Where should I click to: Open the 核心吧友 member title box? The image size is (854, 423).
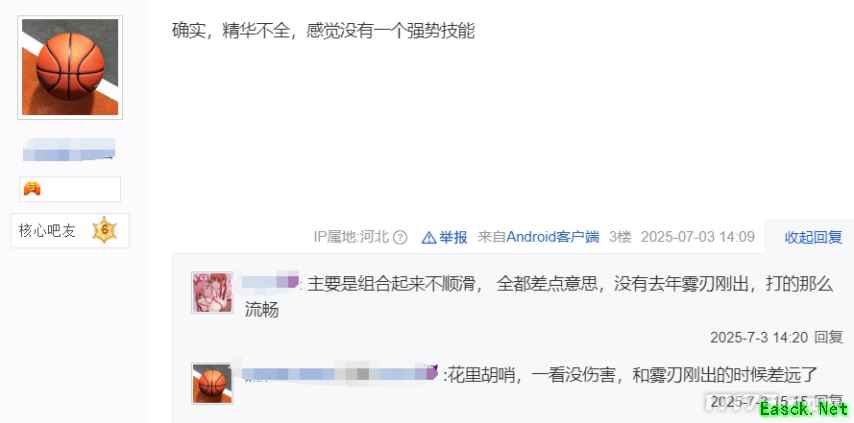(x=70, y=230)
